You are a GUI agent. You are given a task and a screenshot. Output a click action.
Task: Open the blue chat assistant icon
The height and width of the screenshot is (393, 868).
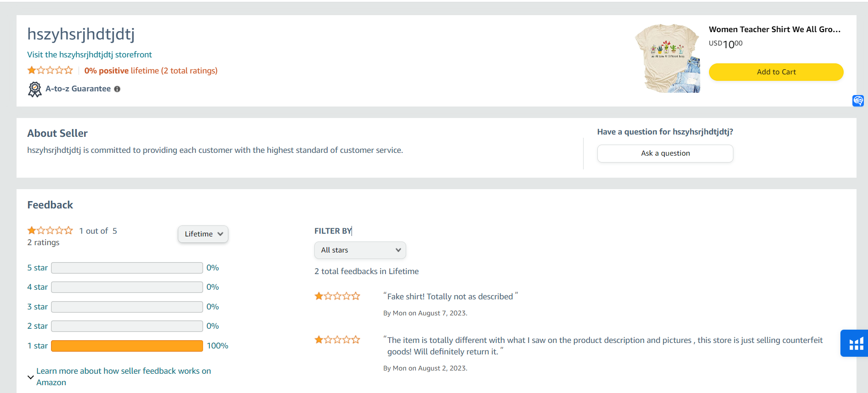click(858, 101)
